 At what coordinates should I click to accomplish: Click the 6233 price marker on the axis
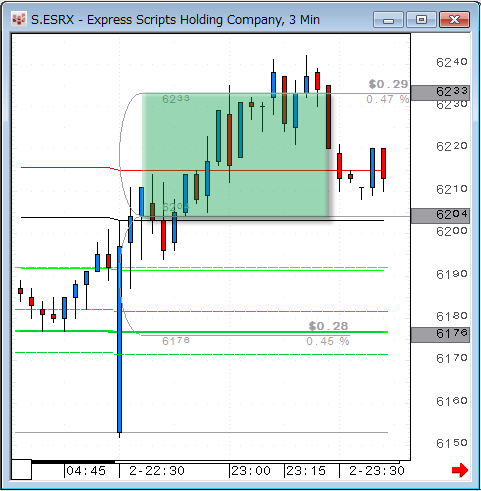click(440, 92)
